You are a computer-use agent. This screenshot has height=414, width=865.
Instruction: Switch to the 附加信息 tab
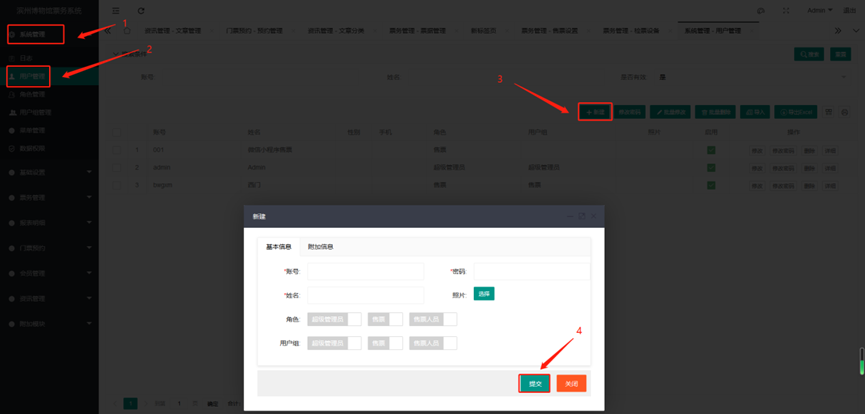[321, 247]
